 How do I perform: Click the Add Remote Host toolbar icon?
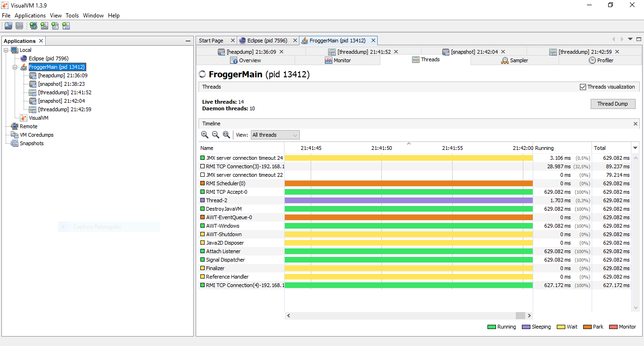[33, 26]
